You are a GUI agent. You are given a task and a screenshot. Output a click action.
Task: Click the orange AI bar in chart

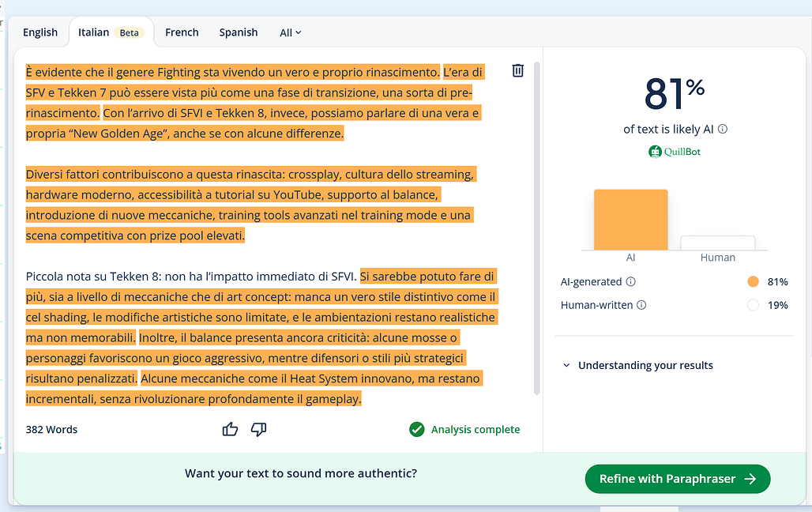(631, 220)
